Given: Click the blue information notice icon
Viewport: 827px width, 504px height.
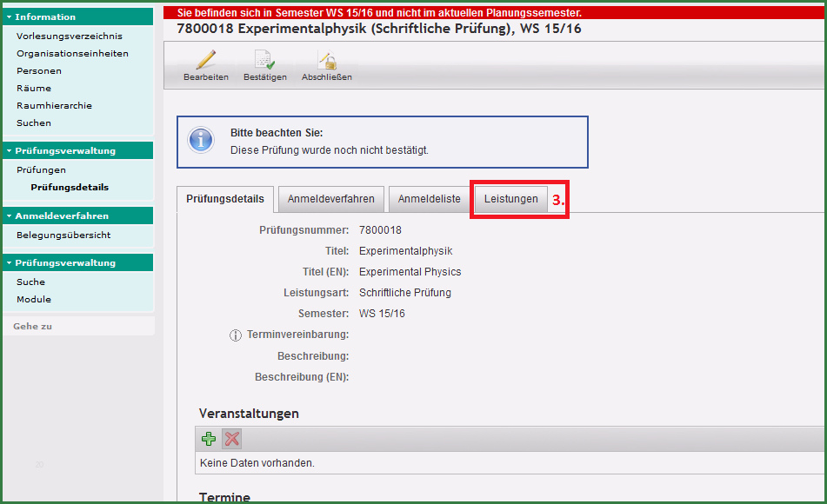Looking at the screenshot, I should (202, 140).
